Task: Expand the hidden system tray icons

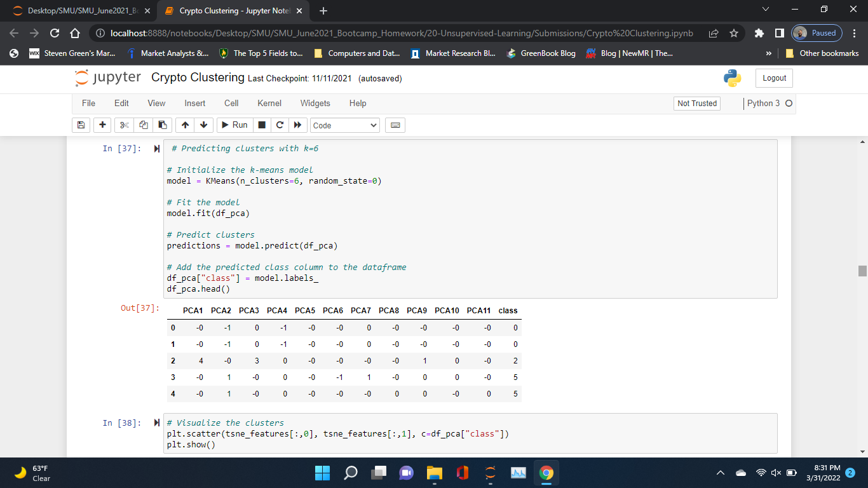Action: [x=721, y=473]
